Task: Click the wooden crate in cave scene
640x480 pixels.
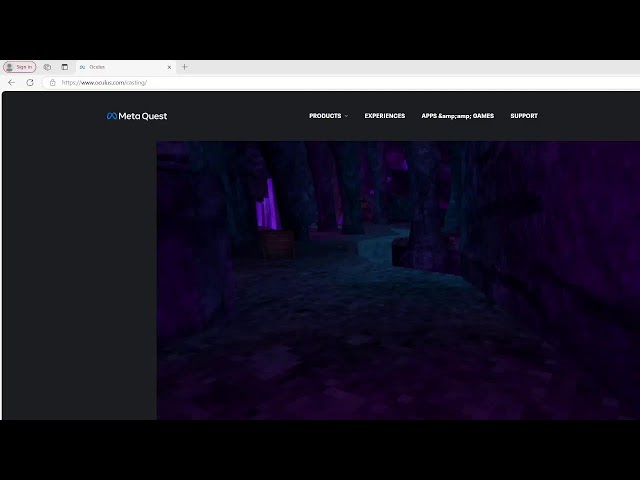Action: pyautogui.click(x=277, y=244)
